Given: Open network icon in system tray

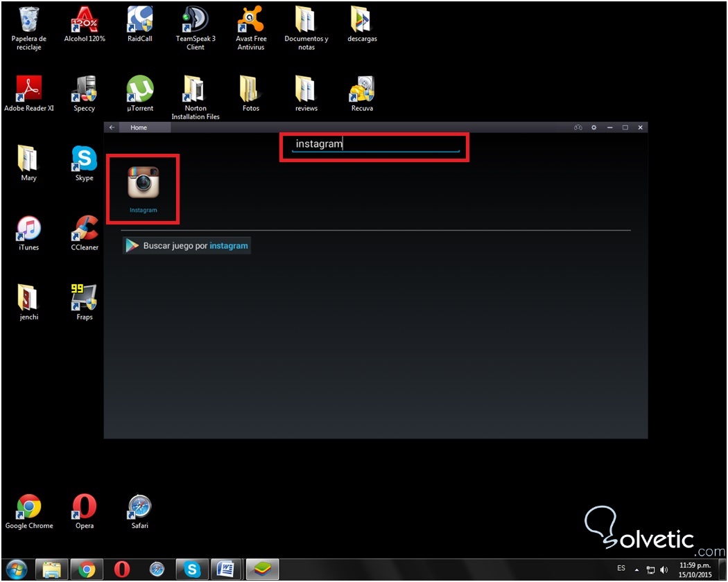Looking at the screenshot, I should (x=650, y=570).
